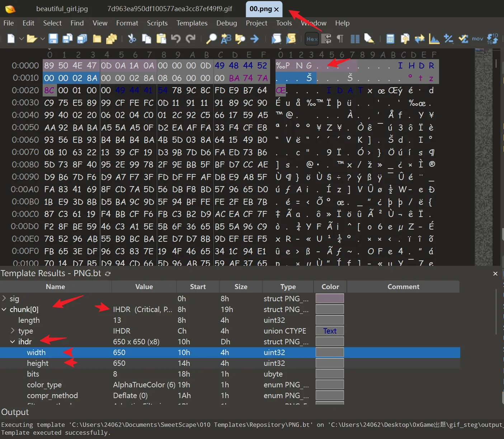Toggle show whitespace pilcrow icon
This screenshot has width=504, height=439.
pyautogui.click(x=340, y=39)
